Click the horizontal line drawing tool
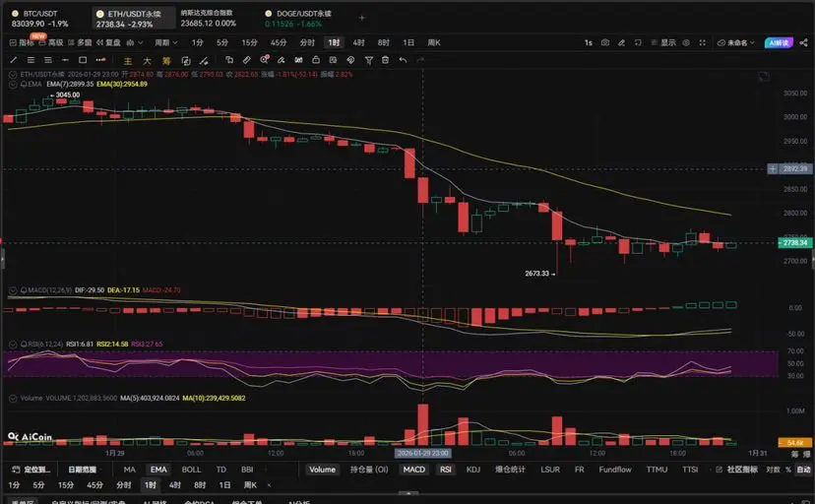The image size is (815, 504). point(65,60)
